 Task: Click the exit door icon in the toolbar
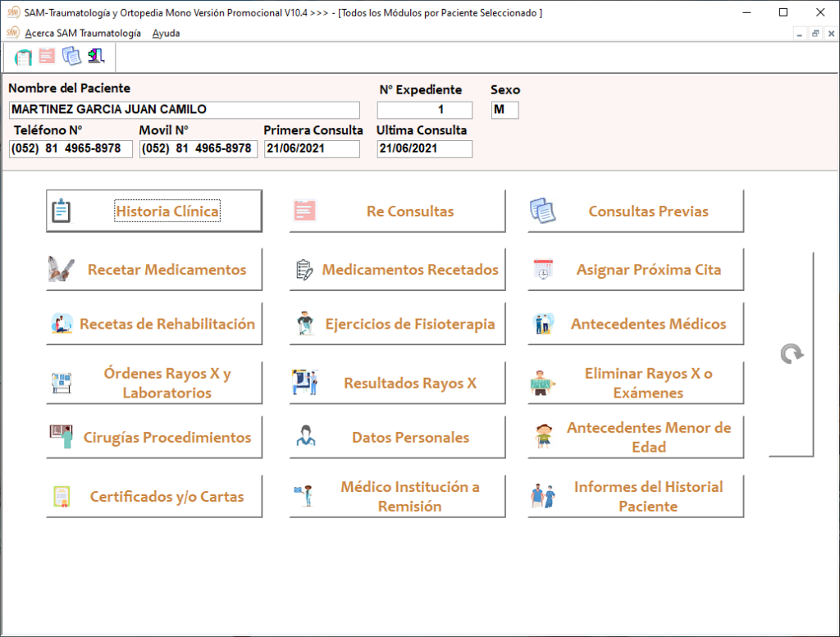pos(96,56)
